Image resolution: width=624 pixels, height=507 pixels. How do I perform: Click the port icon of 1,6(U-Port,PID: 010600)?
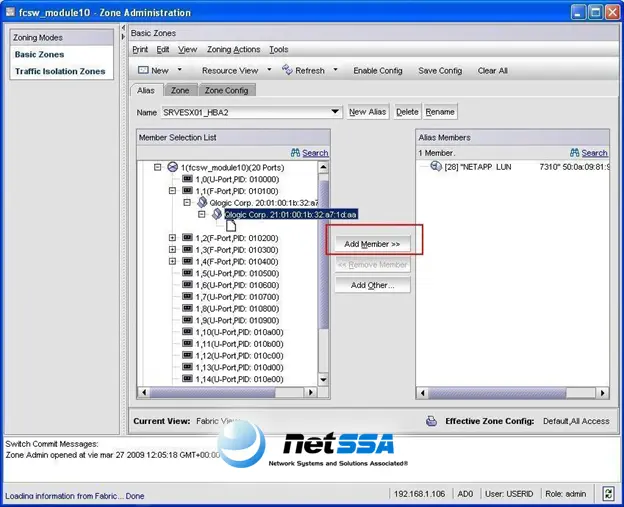point(187,284)
